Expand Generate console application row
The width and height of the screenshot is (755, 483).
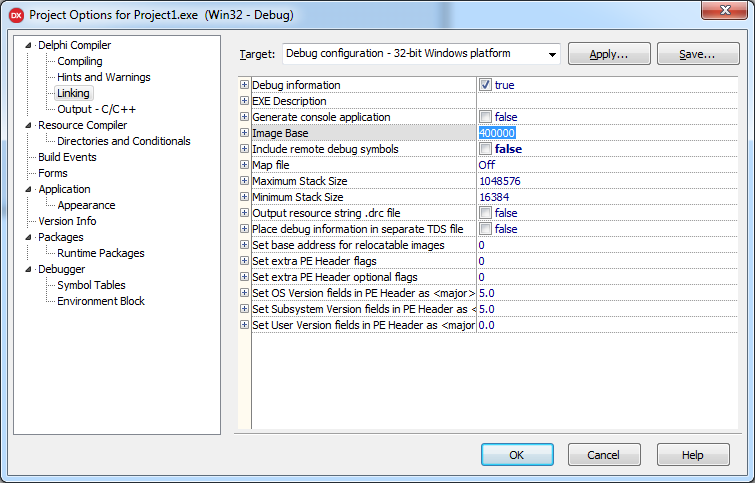(244, 117)
